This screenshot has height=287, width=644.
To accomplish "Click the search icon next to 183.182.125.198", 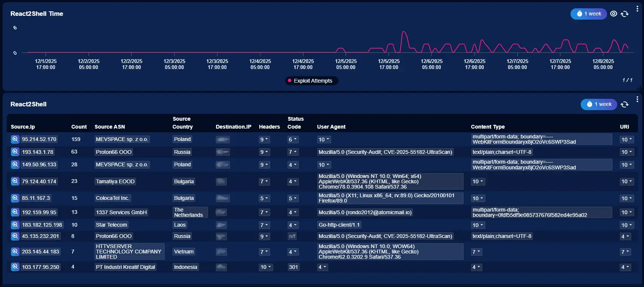I will pos(15,225).
